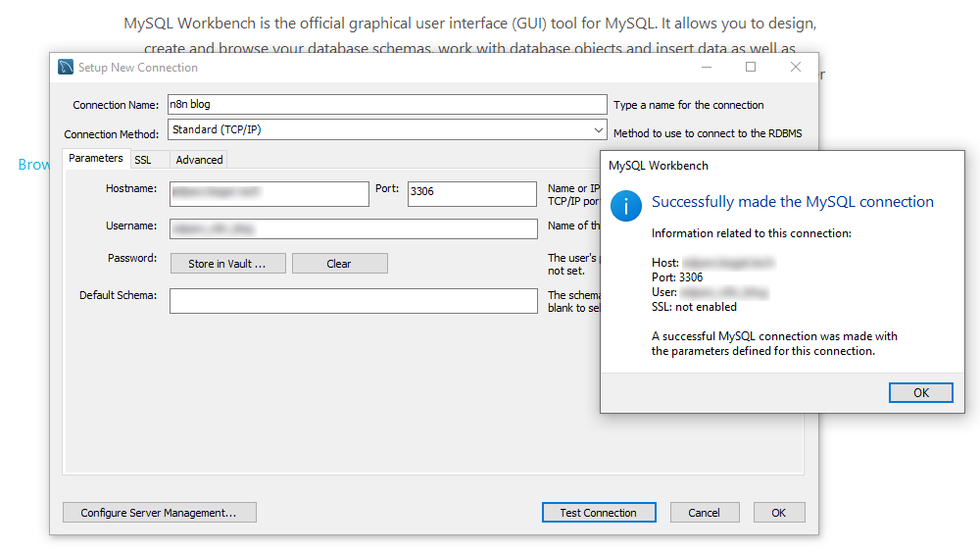Focus the Hostname input field
The width and height of the screenshot is (980, 552).
[269, 193]
